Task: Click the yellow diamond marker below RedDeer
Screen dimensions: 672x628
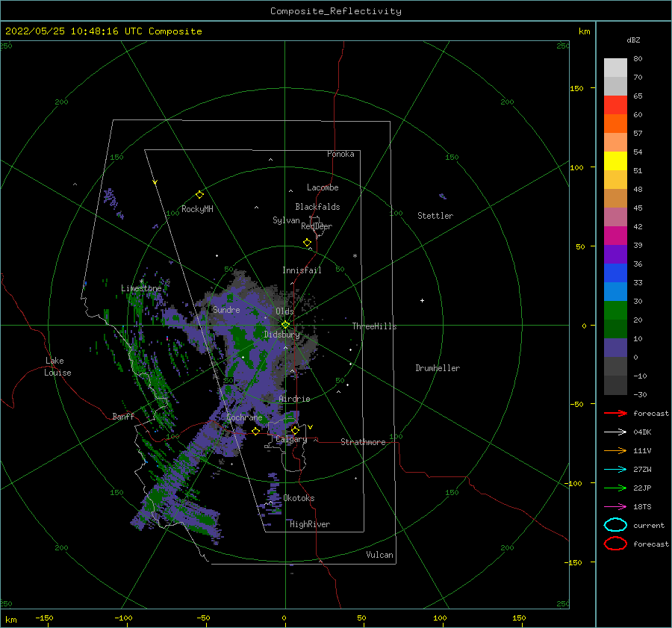Action: pos(307,243)
